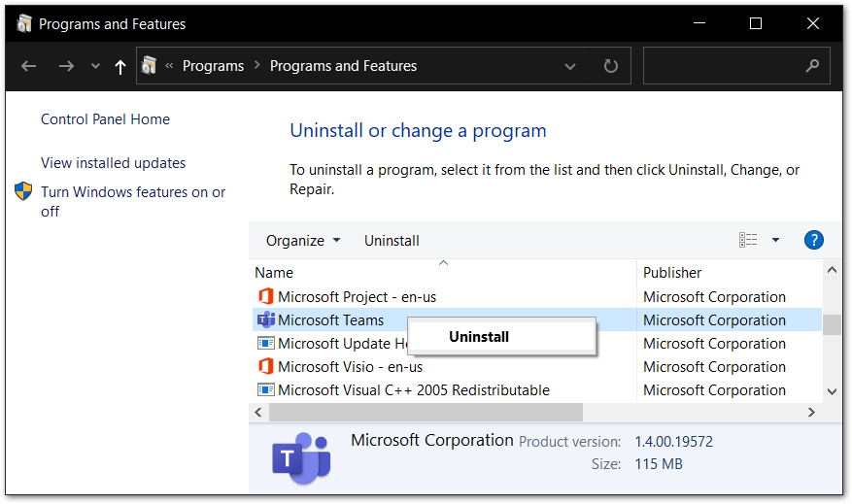Click Publisher cell for Microsoft Project row
This screenshot has width=852, height=504.
tap(714, 297)
